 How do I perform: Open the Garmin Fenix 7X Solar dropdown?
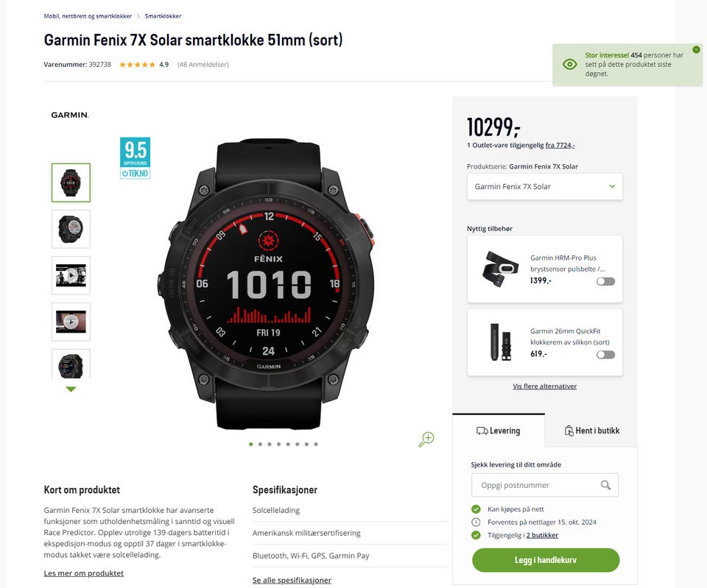coord(545,186)
